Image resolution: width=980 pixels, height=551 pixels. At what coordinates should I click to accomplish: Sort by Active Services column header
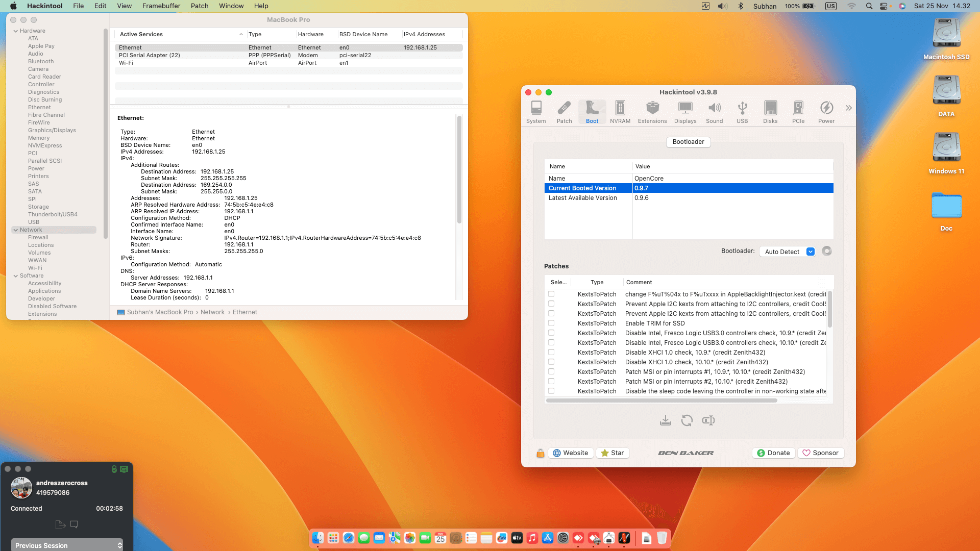(181, 34)
